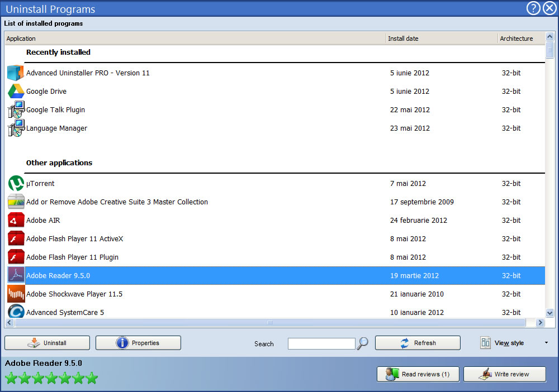559x392 pixels.
Task: Click the horizontal scrollbar left arrow
Action: click(x=10, y=323)
